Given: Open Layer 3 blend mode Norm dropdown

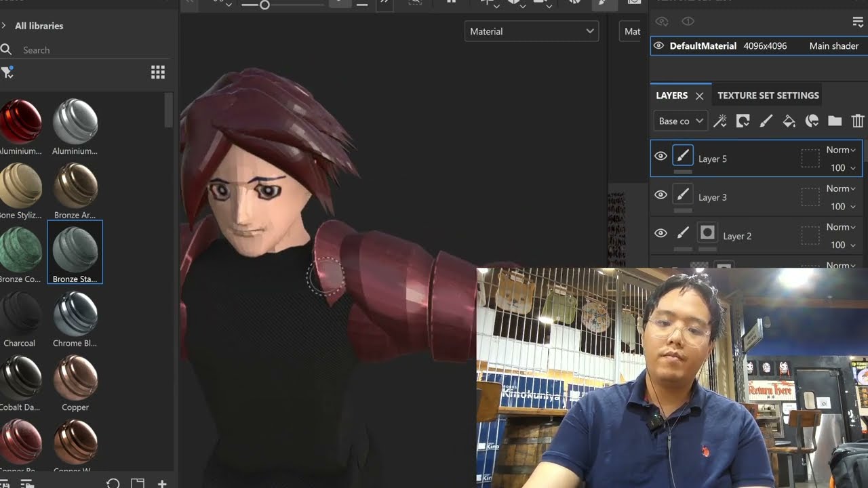Looking at the screenshot, I should click(841, 188).
